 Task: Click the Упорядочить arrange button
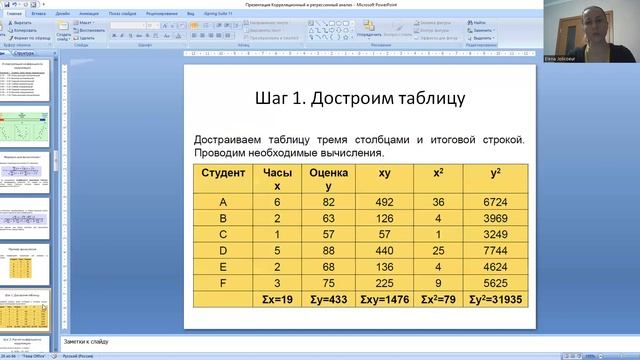[x=369, y=29]
